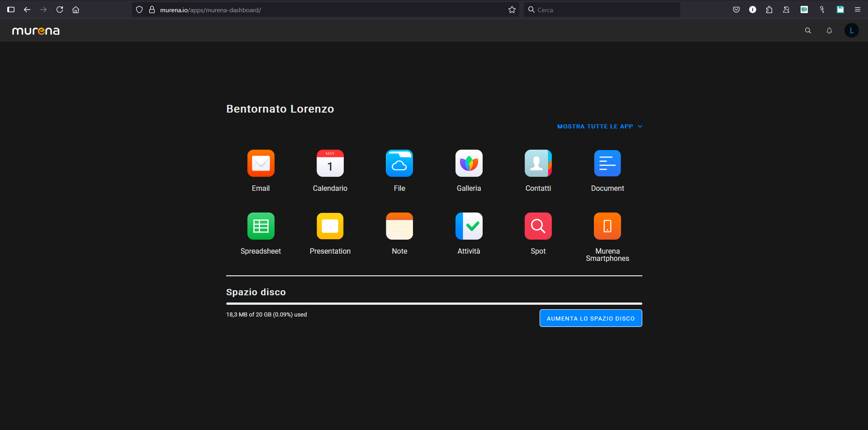Toggle the browser sidebar icon
This screenshot has height=430, width=868.
(x=11, y=9)
